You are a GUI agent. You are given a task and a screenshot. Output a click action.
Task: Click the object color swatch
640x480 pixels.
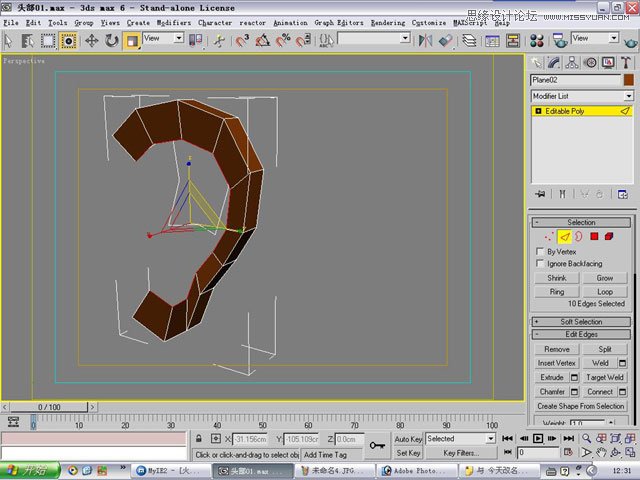point(629,80)
